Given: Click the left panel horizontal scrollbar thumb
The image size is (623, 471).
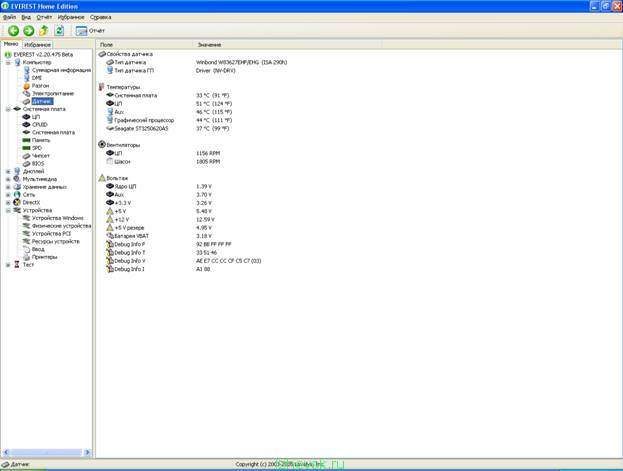Looking at the screenshot, I should click(x=46, y=452).
